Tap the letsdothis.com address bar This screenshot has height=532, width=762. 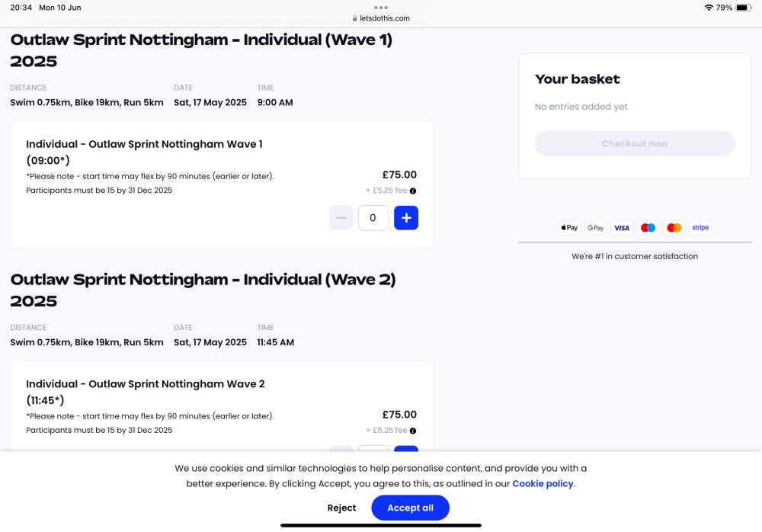381,18
